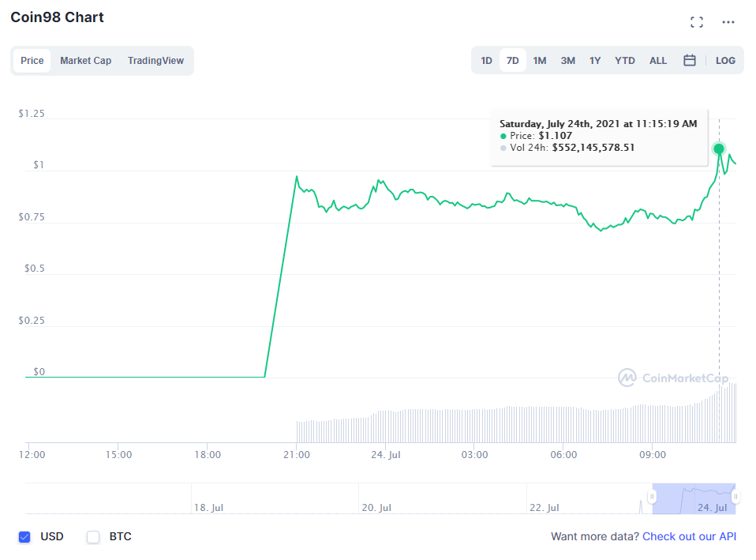Select the 1D time range
The width and height of the screenshot is (756, 560).
(486, 61)
